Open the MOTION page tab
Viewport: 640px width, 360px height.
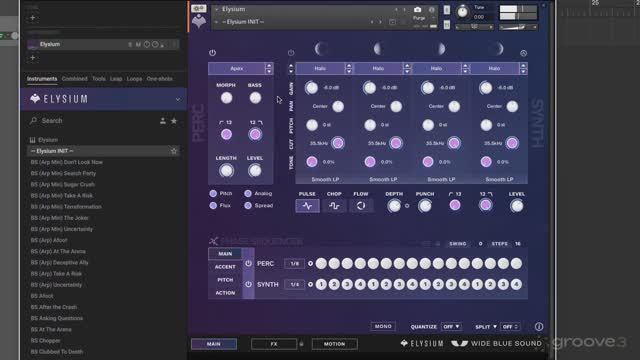(334, 344)
